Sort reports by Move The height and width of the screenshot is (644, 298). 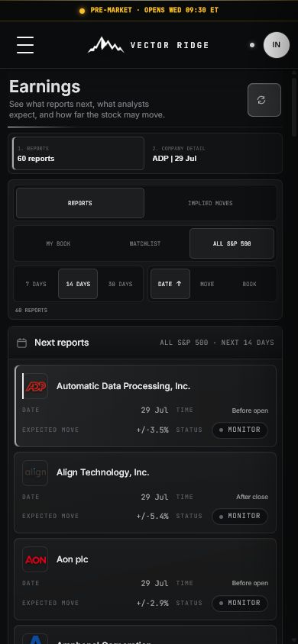pos(207,284)
